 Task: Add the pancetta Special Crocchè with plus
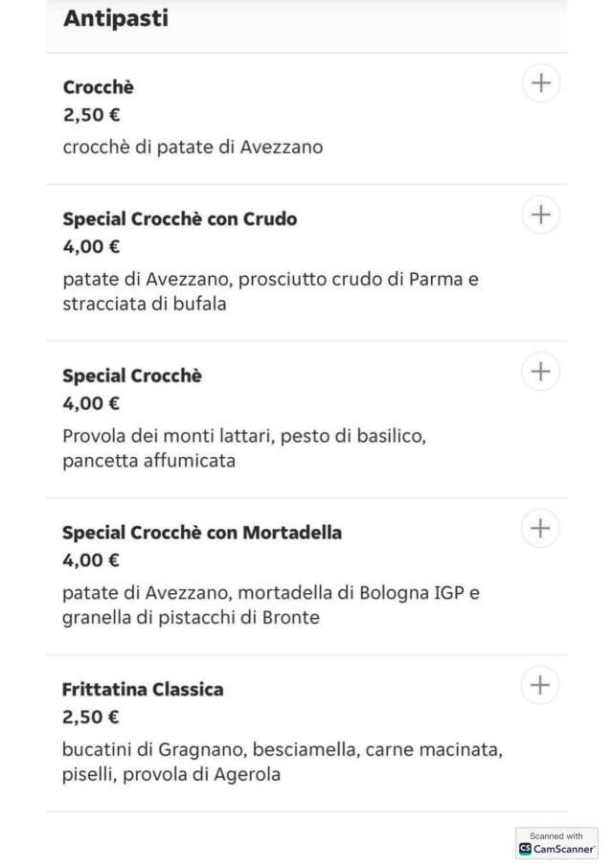pos(540,371)
